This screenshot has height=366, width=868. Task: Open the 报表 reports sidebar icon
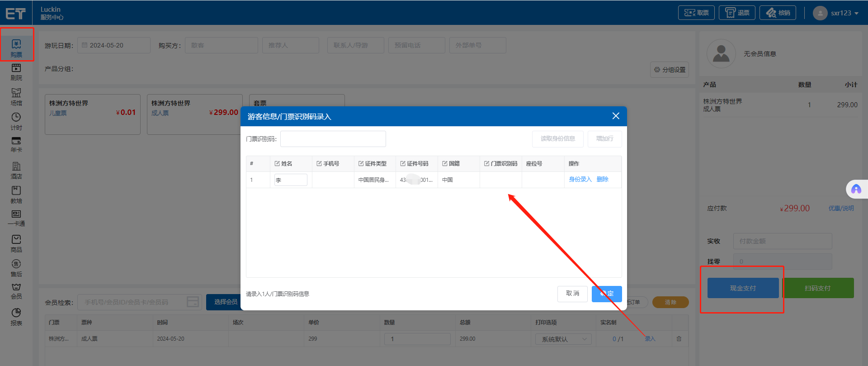[x=16, y=316]
